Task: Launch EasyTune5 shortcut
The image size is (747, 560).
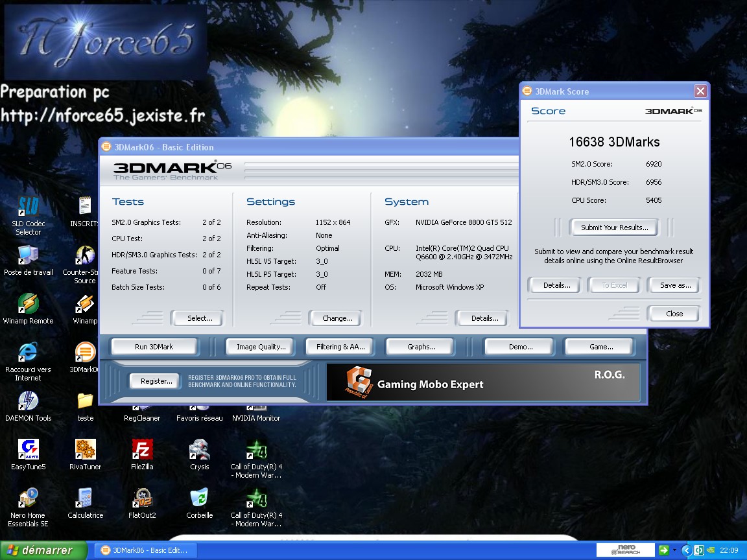Action: 28,450
